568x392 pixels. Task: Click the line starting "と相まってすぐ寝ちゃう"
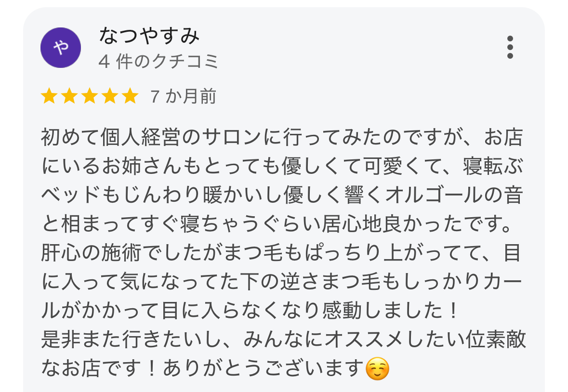[279, 225]
